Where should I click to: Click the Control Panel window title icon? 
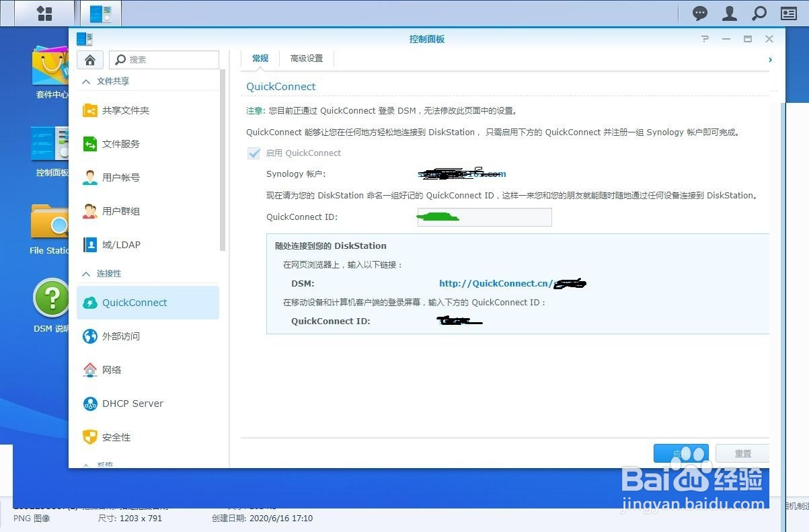coord(85,39)
